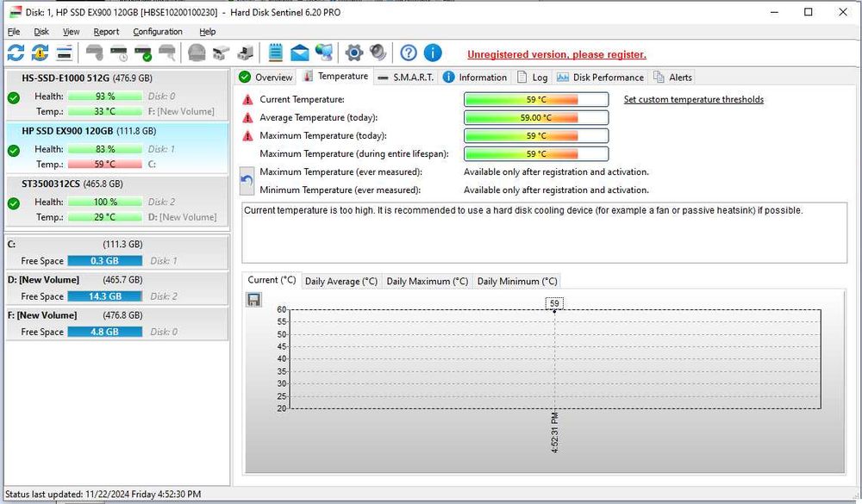862x504 pixels.
Task: Switch to the Alerts tab
Action: click(672, 78)
